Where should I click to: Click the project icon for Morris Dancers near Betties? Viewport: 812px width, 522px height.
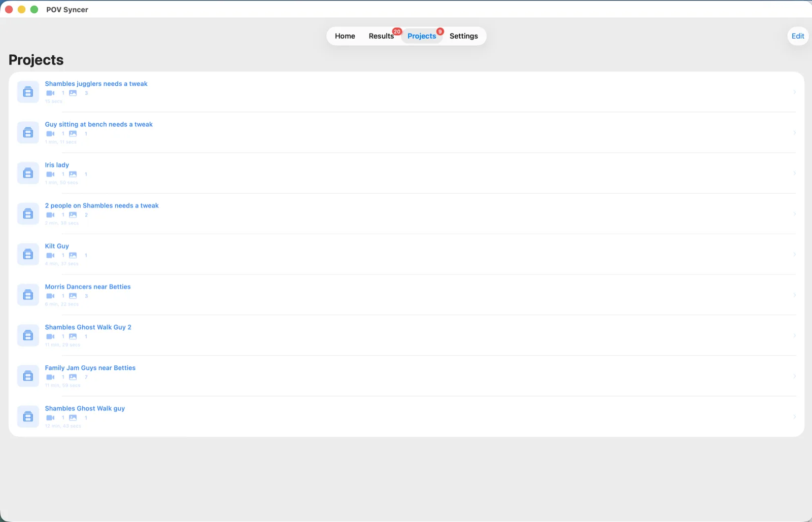(28, 295)
